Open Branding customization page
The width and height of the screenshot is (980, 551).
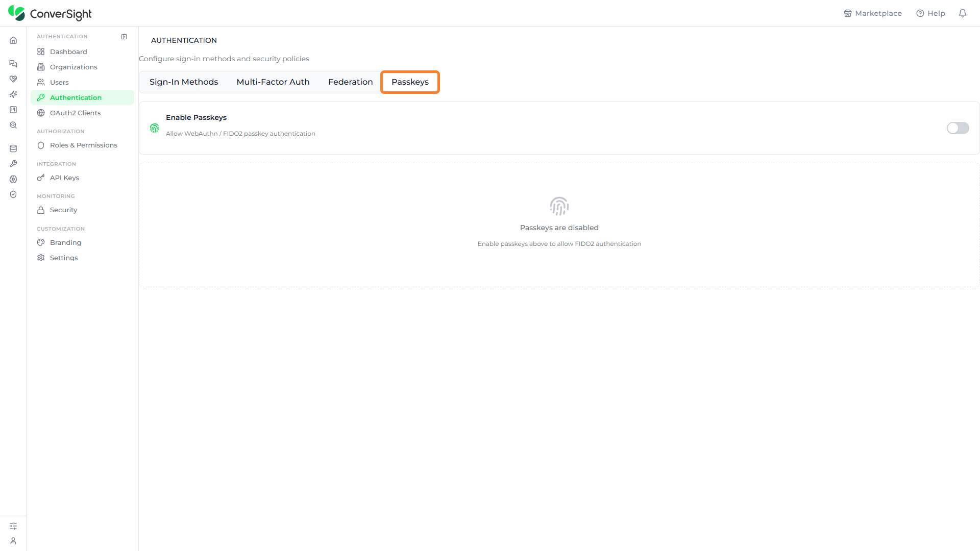point(82,242)
